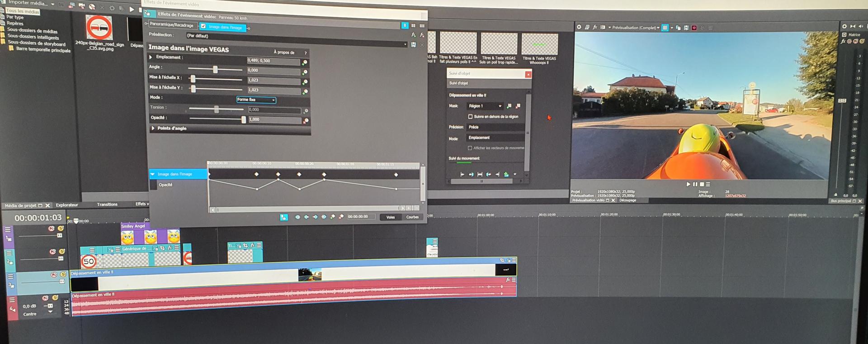Click the remove plug-in fx icon

tap(422, 35)
